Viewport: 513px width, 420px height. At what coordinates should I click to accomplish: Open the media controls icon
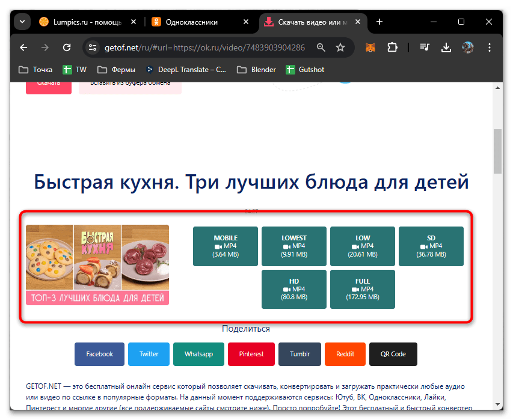424,47
